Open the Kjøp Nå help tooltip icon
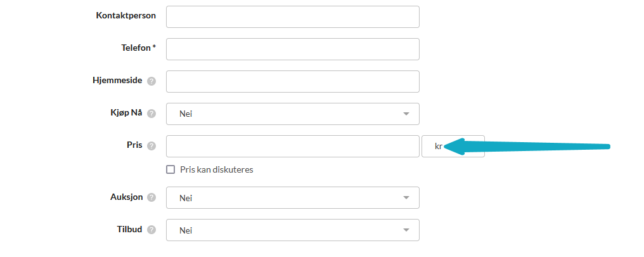This screenshot has height=257, width=644. (x=151, y=114)
